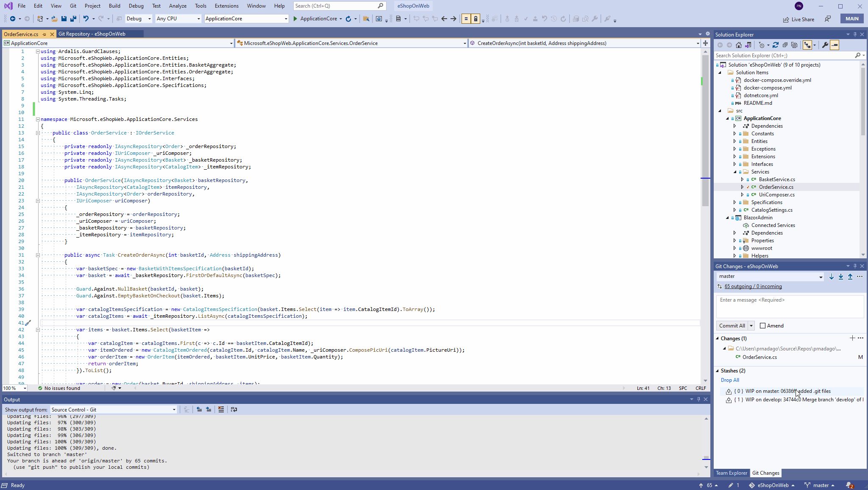Open the 65 outgoing commits link
Screen dimensions: 868x490
753,286
